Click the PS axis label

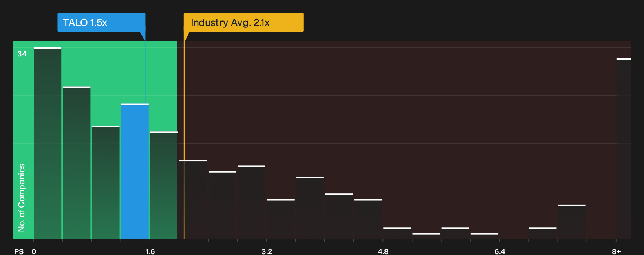coord(19,251)
